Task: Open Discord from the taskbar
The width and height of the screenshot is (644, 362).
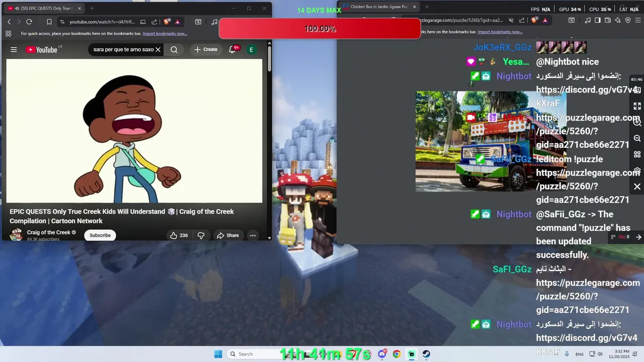Action: pyautogui.click(x=382, y=354)
